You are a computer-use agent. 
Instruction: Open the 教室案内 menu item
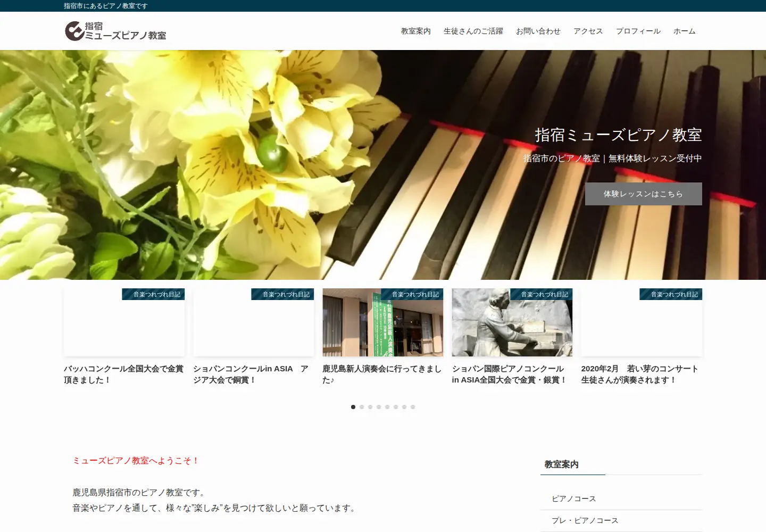(416, 31)
